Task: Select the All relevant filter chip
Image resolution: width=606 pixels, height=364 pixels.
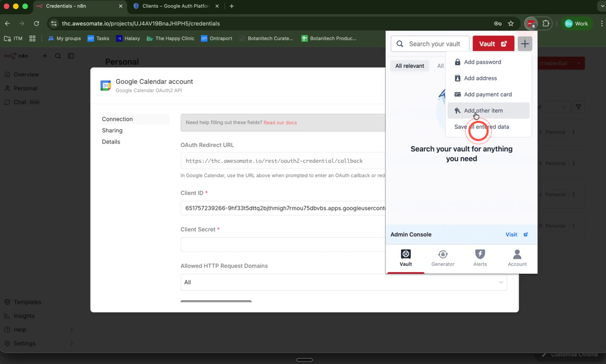Action: tap(409, 66)
